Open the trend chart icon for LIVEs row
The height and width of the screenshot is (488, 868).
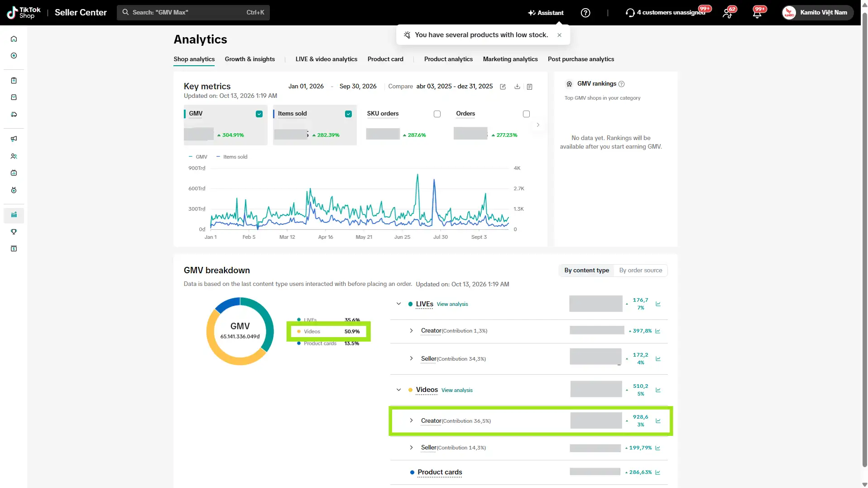coord(658,304)
